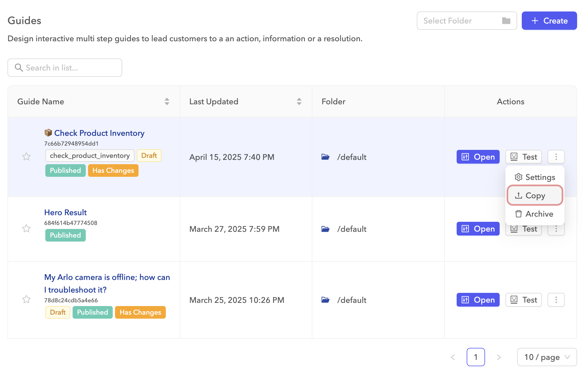Toggle favorite star for Hero Result

pos(26,229)
